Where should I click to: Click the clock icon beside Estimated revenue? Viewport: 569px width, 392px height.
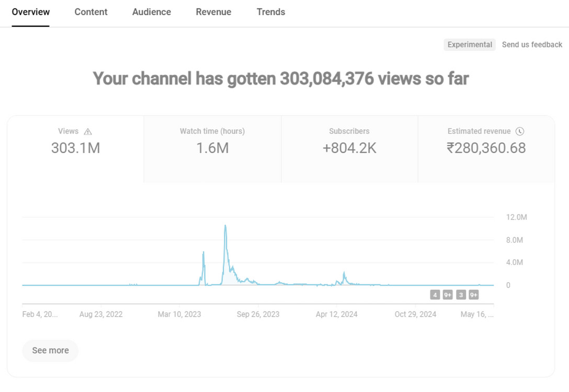pos(520,131)
